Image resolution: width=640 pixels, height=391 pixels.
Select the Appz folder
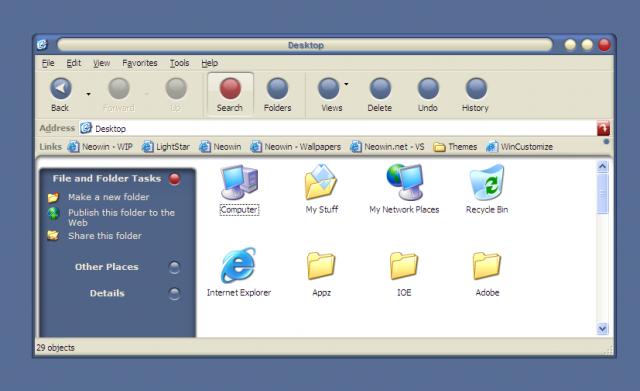coord(322,274)
